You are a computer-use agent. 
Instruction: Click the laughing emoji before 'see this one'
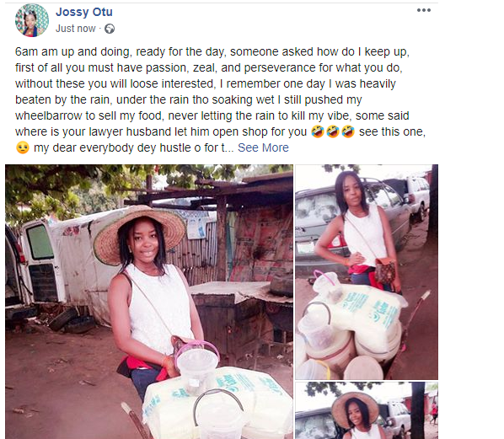[348, 131]
